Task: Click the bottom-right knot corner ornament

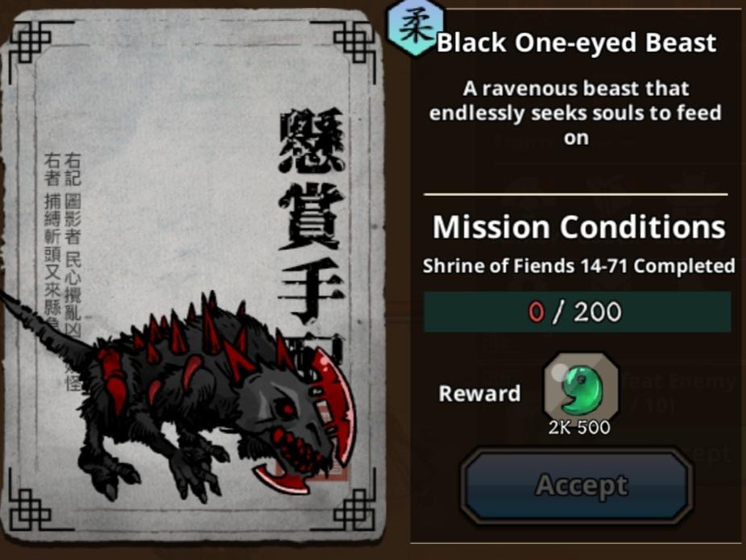Action: tap(354, 508)
